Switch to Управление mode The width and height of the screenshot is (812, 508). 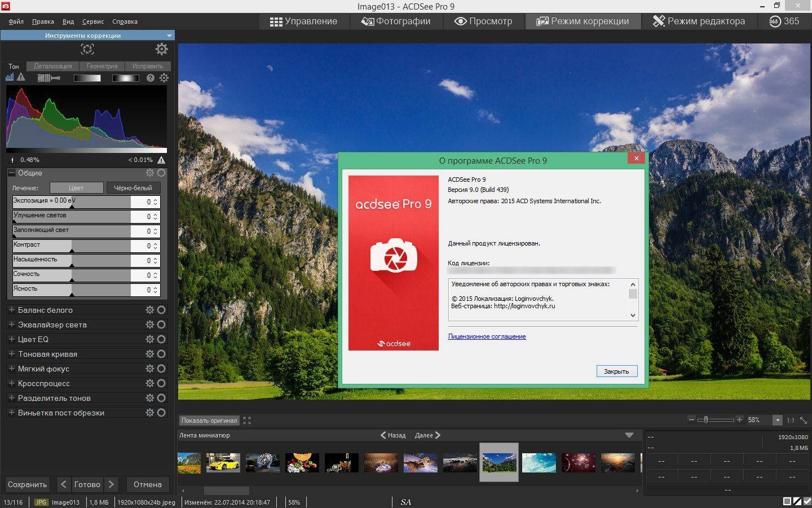tap(303, 21)
